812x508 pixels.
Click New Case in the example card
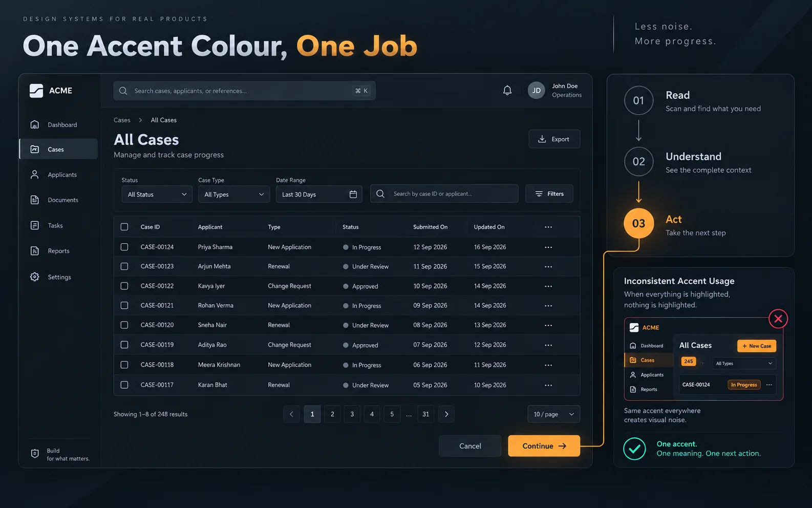click(x=757, y=346)
